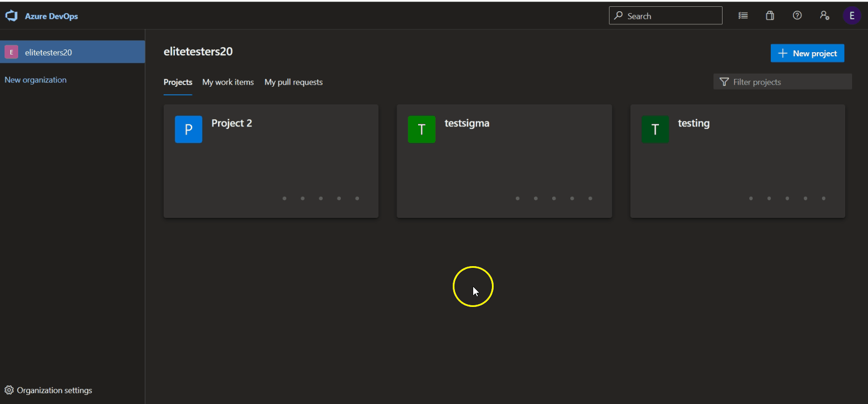
Task: Click the Azure DevOps logo icon
Action: pos(11,16)
